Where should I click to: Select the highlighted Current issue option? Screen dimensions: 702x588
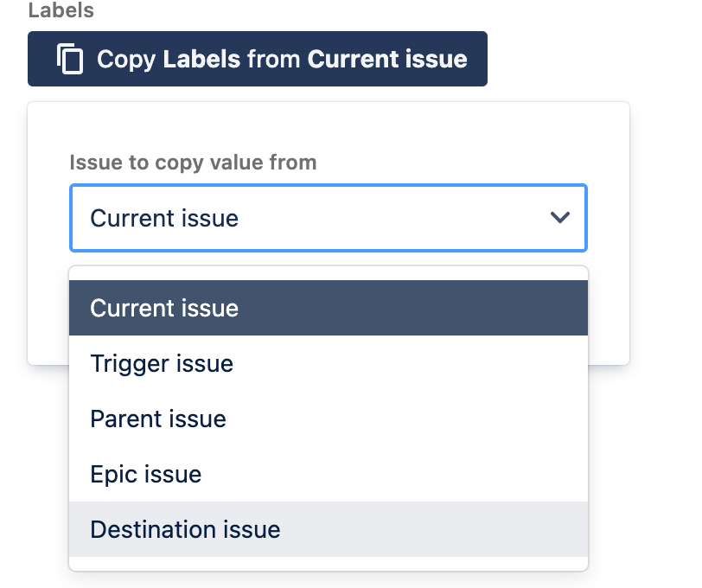pos(329,308)
